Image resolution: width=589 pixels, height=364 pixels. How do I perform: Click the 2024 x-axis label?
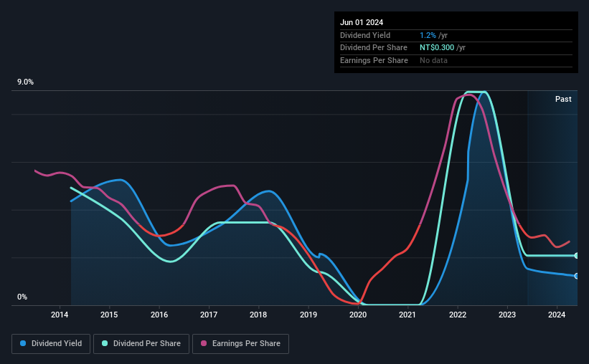pyautogui.click(x=557, y=315)
